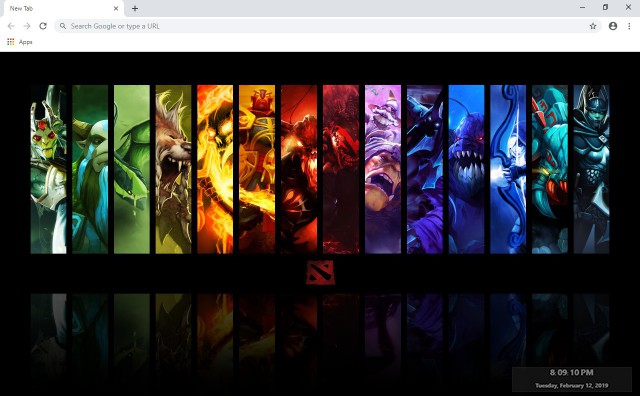This screenshot has width=640, height=400.
Task: Open a new tab with plus button
Action: pyautogui.click(x=135, y=8)
